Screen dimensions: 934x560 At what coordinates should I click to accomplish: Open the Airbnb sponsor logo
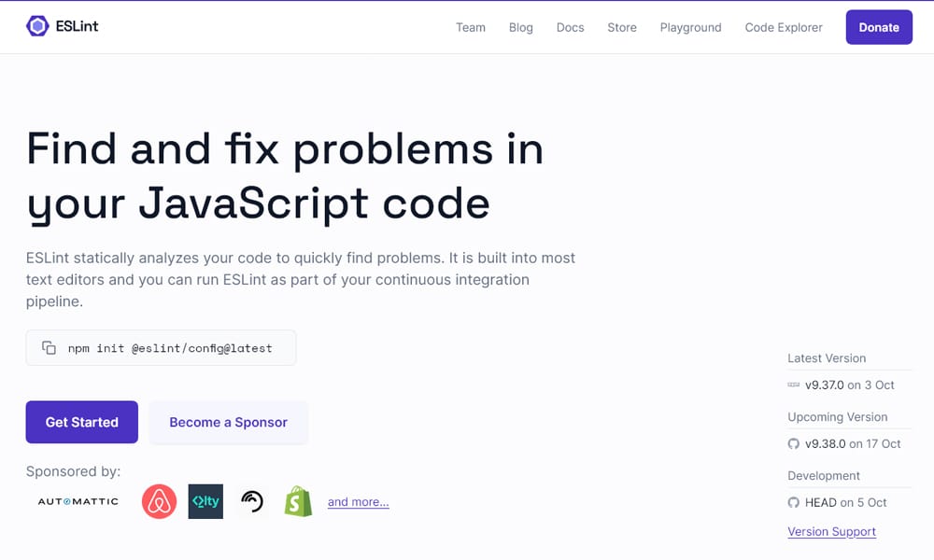(x=159, y=501)
